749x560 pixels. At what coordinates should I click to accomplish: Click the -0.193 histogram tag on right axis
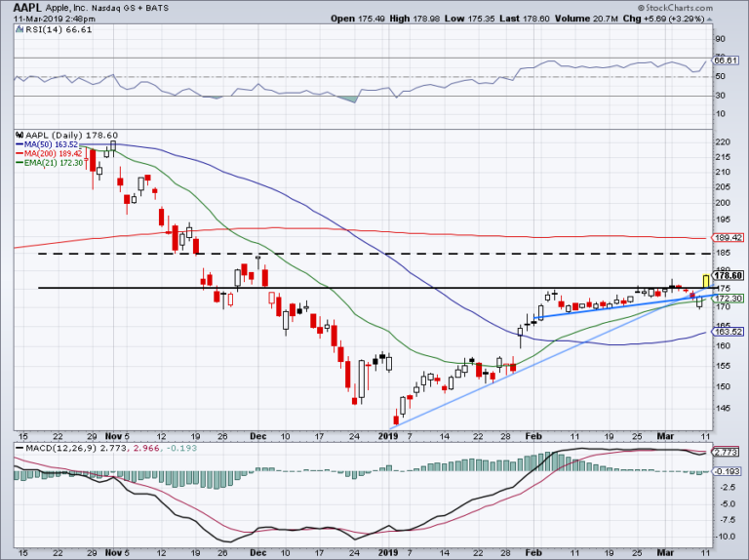tap(727, 471)
